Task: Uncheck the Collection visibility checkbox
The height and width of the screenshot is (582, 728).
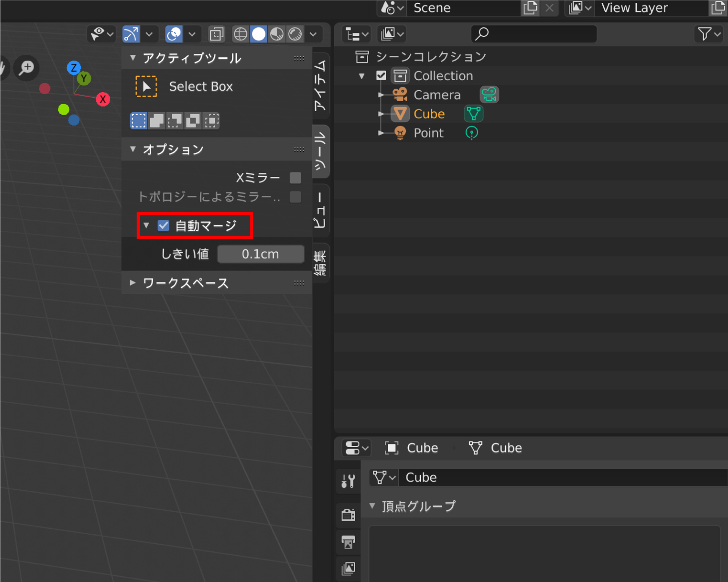Action: 381,76
